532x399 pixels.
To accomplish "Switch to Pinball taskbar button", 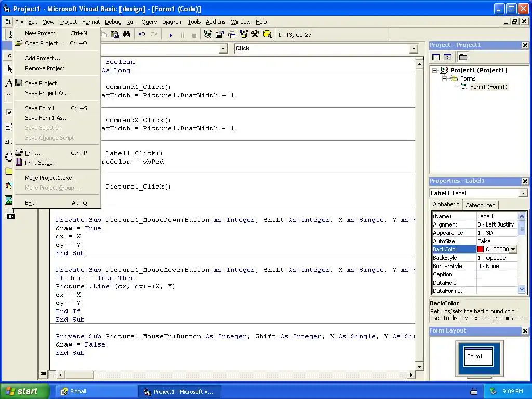I will [95, 392].
